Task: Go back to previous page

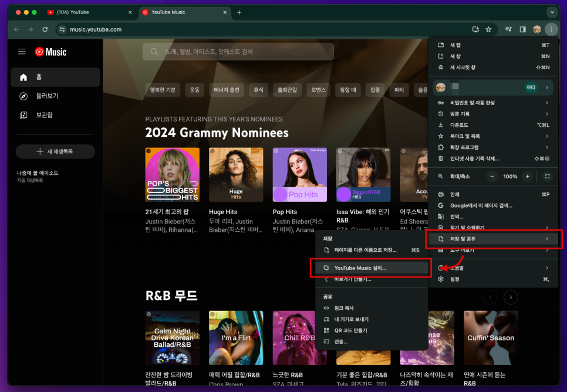Action: point(16,29)
